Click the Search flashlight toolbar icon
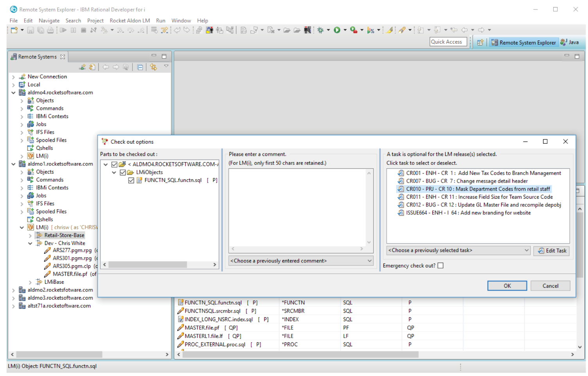Screen dimensions: 588x376 pos(402,30)
